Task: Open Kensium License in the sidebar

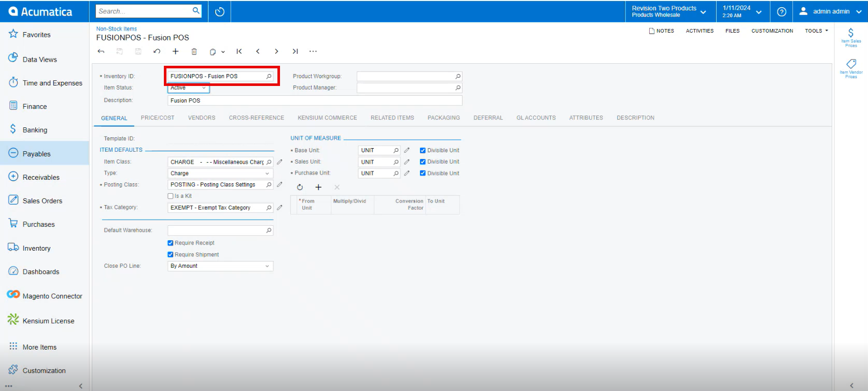Action: [x=45, y=321]
